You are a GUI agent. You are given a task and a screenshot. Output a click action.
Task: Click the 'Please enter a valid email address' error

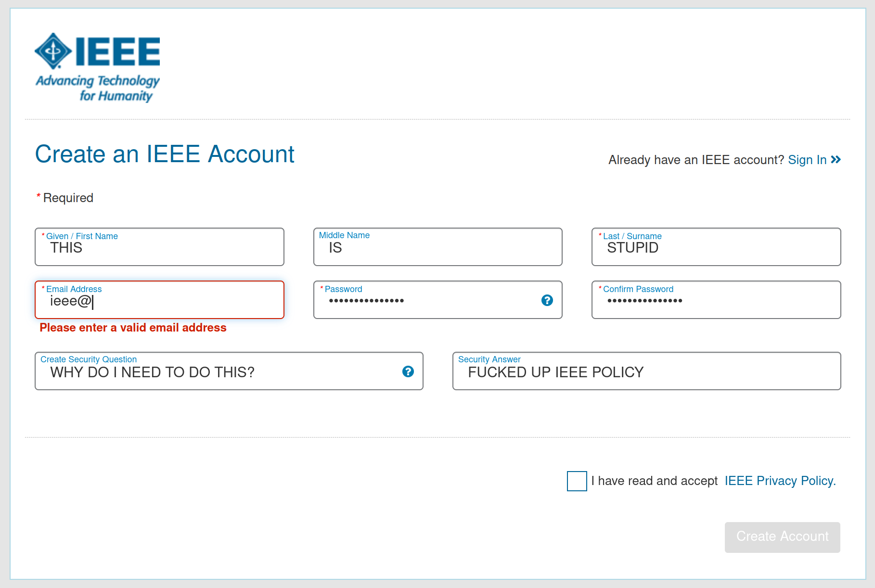(133, 328)
